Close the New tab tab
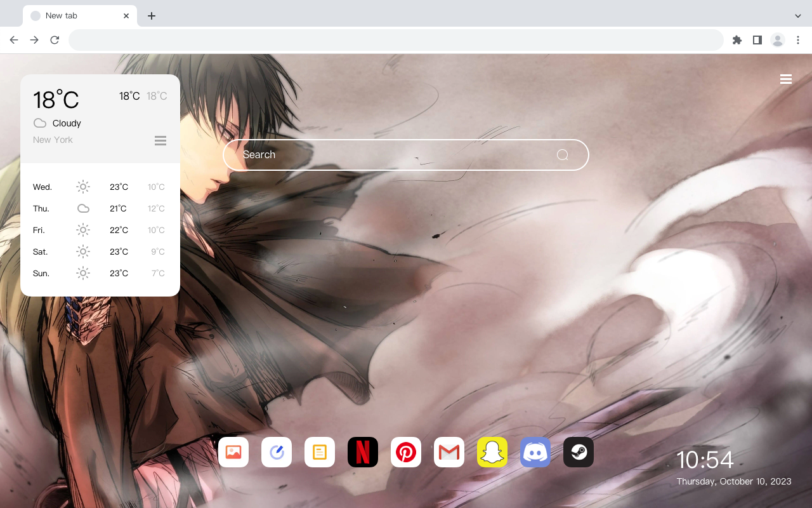 126,16
